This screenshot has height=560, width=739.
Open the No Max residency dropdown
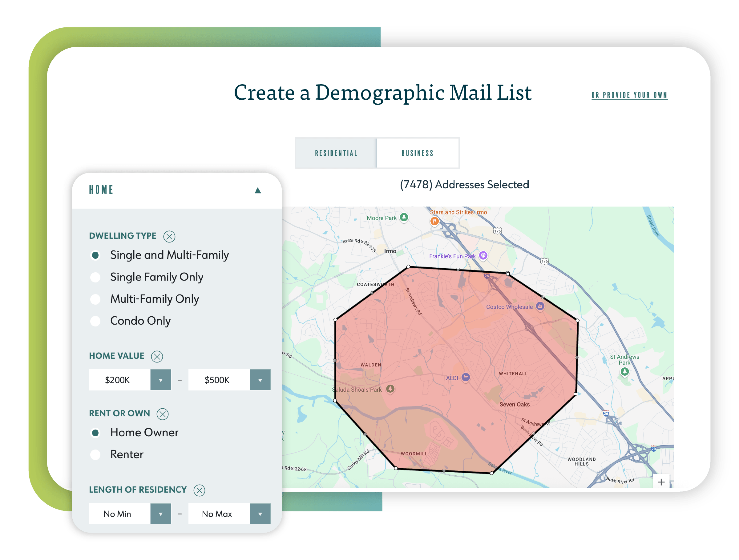coord(260,514)
